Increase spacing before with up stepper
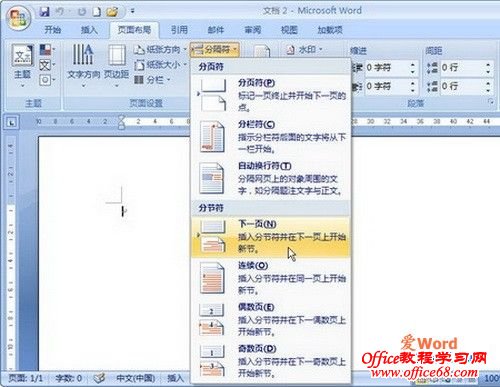Viewport: 500px width, 387px height. click(488, 64)
